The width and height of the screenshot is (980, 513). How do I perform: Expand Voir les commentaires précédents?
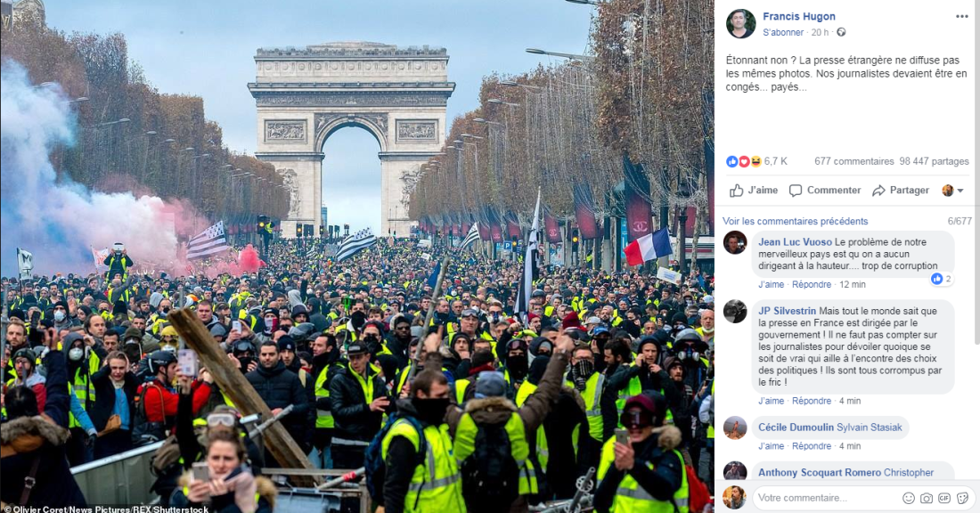click(795, 221)
